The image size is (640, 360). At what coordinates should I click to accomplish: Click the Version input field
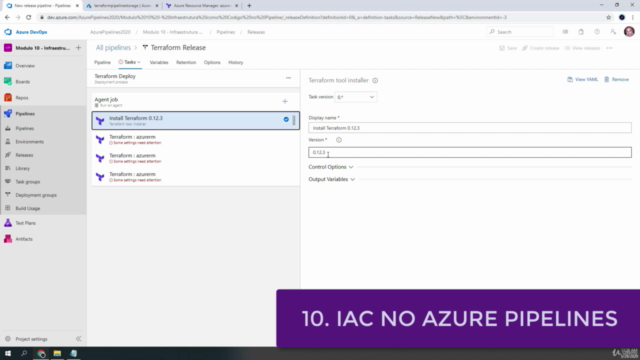click(470, 152)
